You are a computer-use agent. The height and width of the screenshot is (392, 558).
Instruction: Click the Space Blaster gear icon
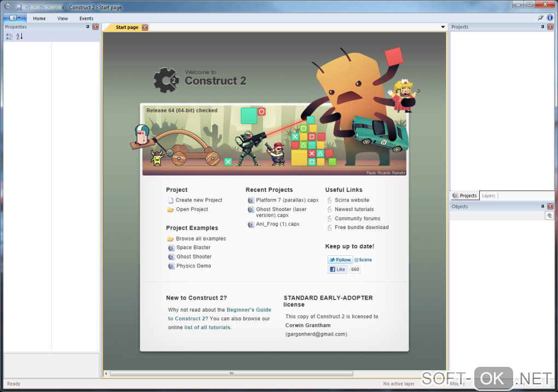(x=171, y=248)
